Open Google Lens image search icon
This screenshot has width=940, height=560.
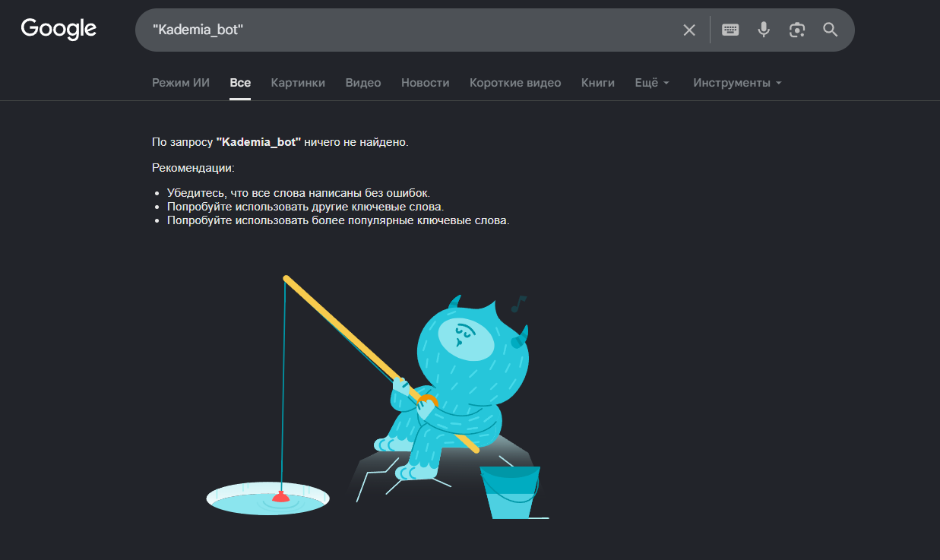797,30
